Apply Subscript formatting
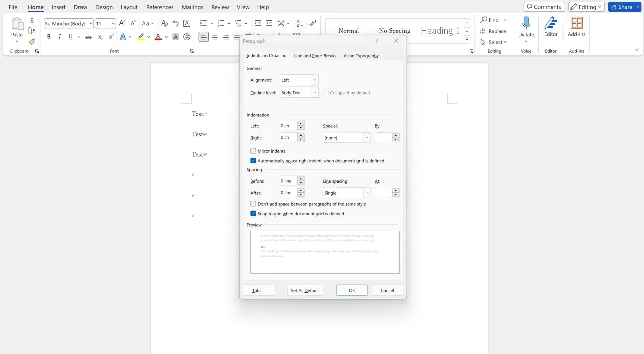Viewport: 644px width, 354px height. (x=100, y=37)
